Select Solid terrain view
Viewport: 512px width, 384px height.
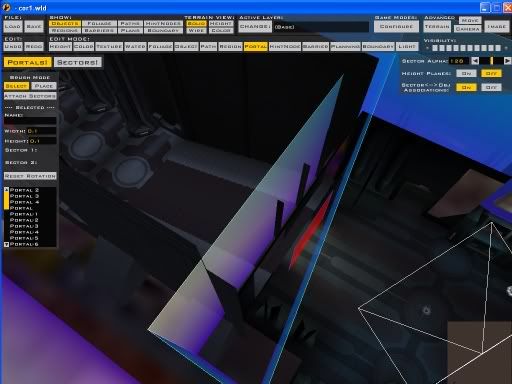[196, 24]
